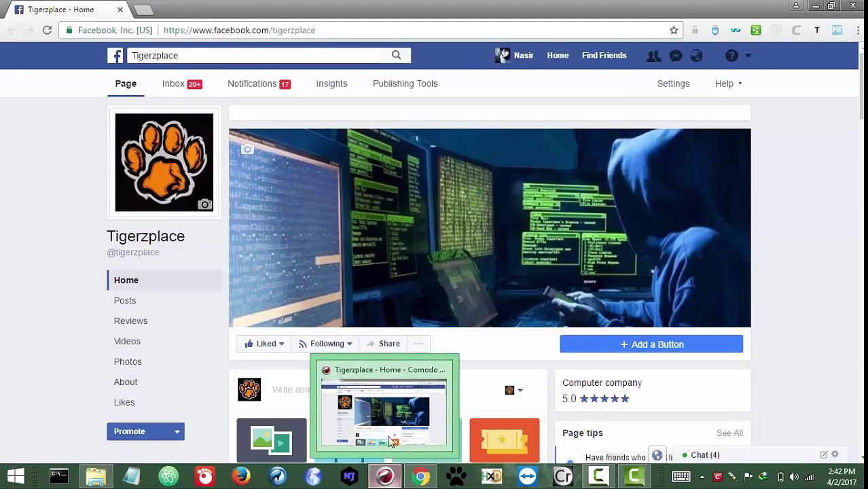Open Publishing Tools tab
This screenshot has width=868, height=489.
point(405,84)
